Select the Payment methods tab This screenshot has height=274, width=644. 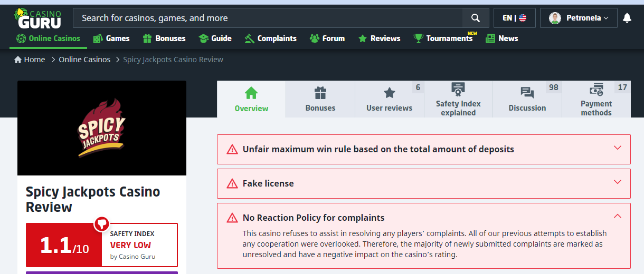(596, 100)
